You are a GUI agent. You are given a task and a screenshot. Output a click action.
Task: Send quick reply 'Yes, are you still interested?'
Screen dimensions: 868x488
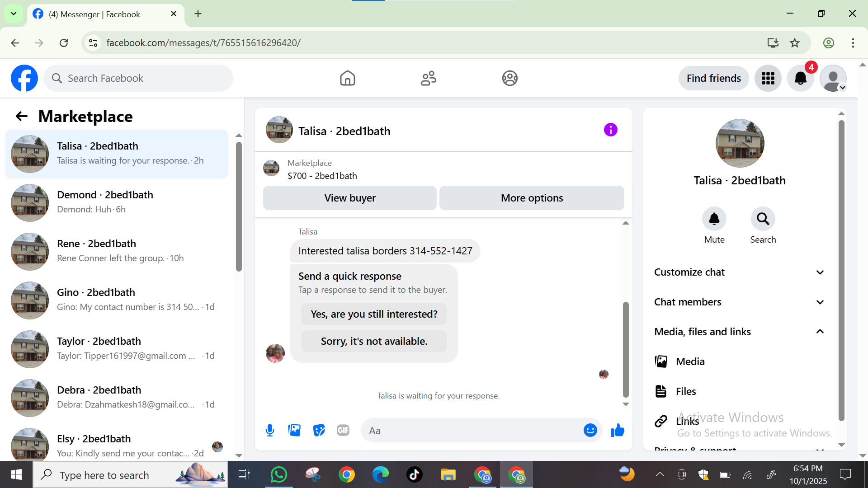pos(374,314)
